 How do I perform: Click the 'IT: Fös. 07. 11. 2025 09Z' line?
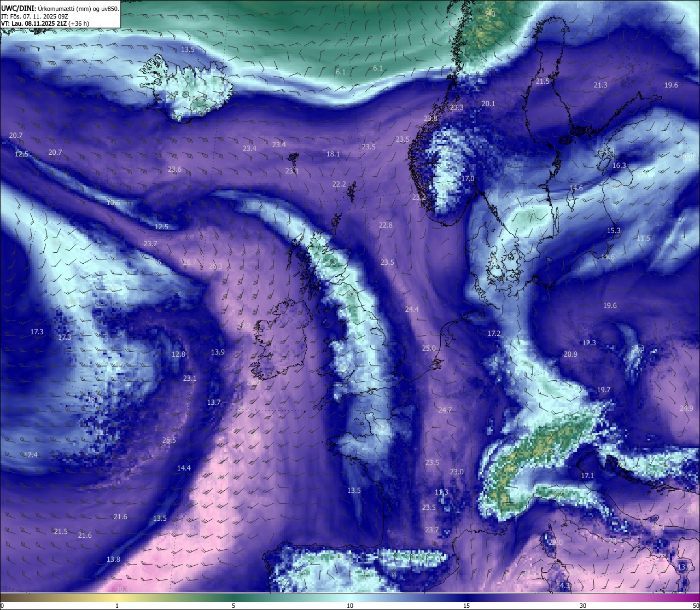pyautogui.click(x=34, y=16)
